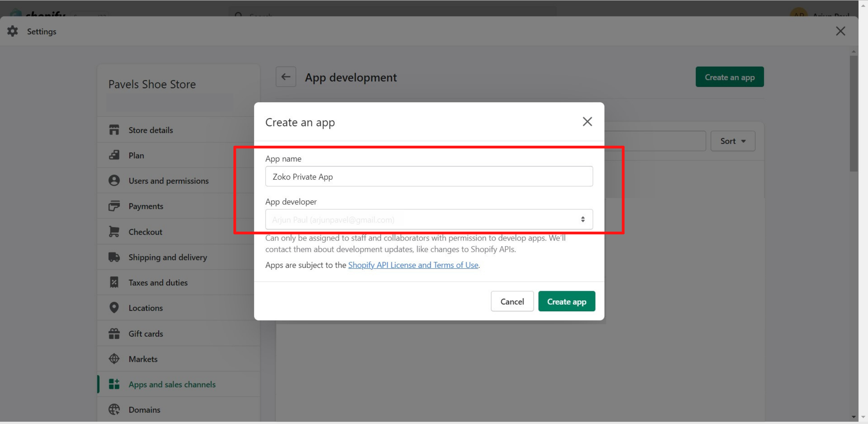This screenshot has height=424, width=868.
Task: Click the App name text field
Action: pos(429,176)
